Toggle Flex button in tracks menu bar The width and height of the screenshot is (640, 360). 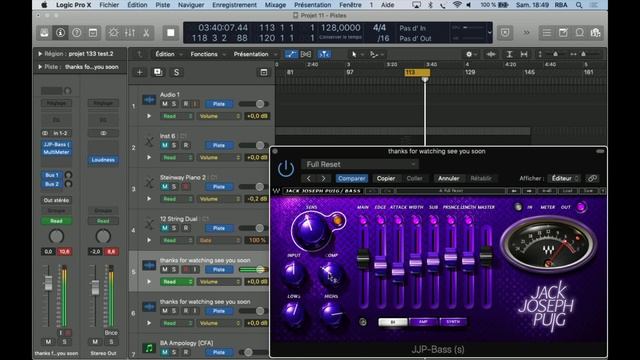click(306, 54)
